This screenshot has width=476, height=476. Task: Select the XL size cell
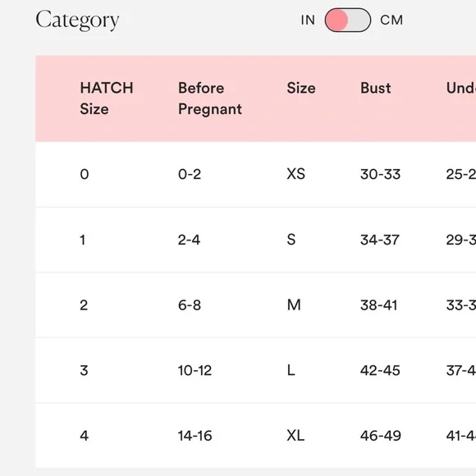pos(295,436)
